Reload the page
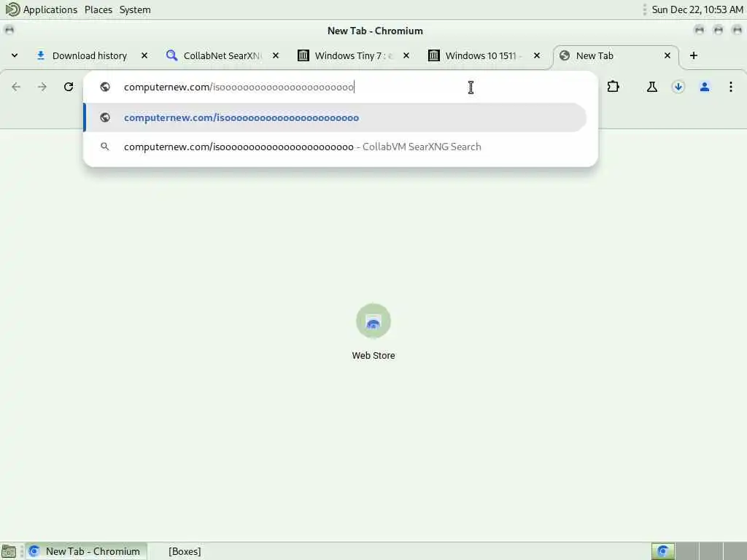 69,87
